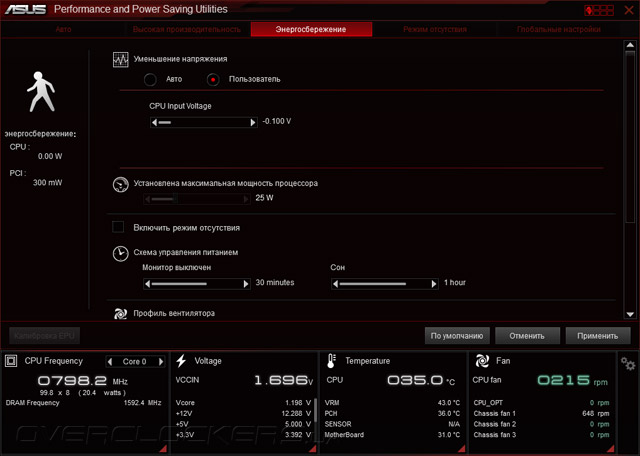Click the 30 minutes value
The image size is (640, 456).
point(275,282)
